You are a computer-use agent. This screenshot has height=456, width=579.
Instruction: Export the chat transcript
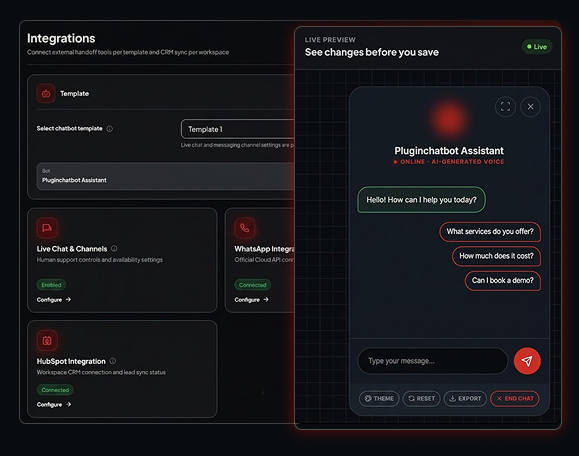pos(465,398)
